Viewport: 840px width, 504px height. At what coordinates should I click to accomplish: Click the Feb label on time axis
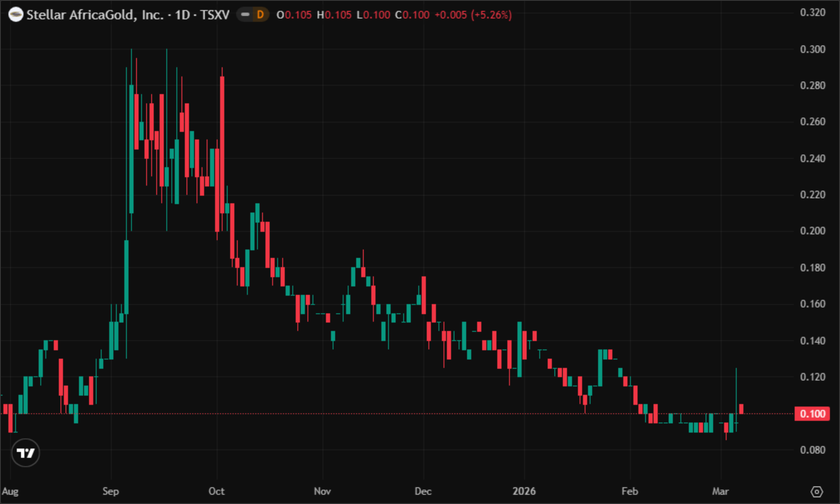(x=630, y=491)
